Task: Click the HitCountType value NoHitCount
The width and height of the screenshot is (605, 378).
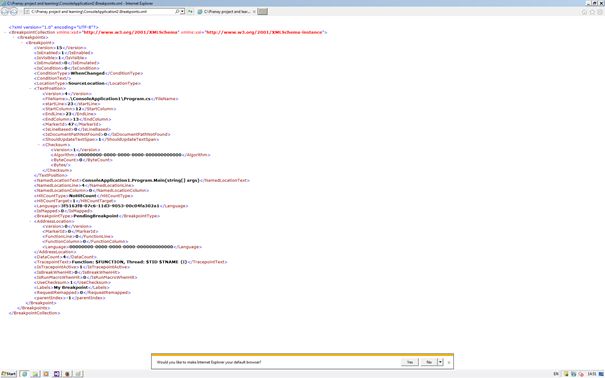Action: click(83, 196)
